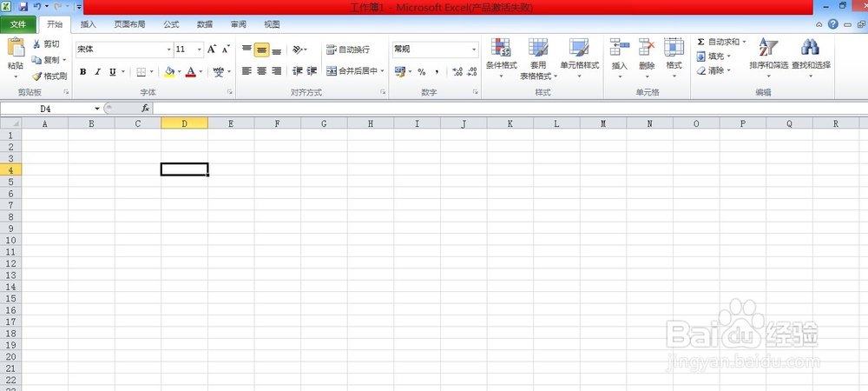Screen dimensions: 868x391
Task: Align text left in cell
Action: (247, 71)
